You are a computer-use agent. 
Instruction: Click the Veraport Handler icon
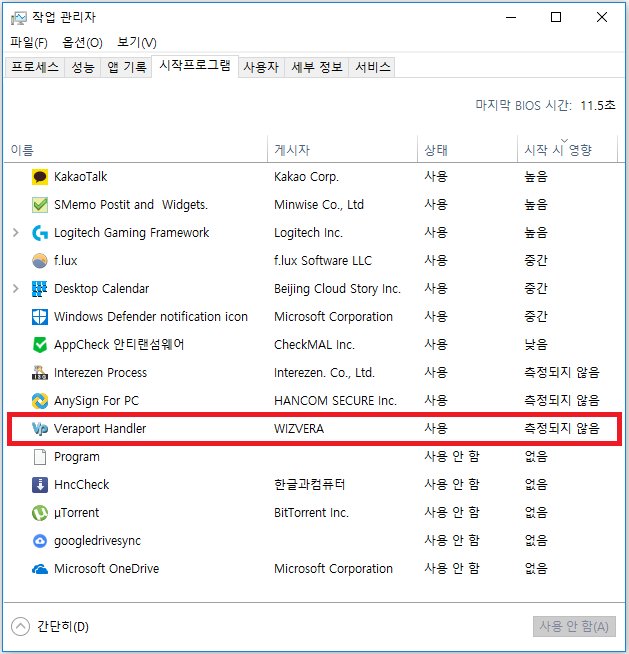pos(40,429)
